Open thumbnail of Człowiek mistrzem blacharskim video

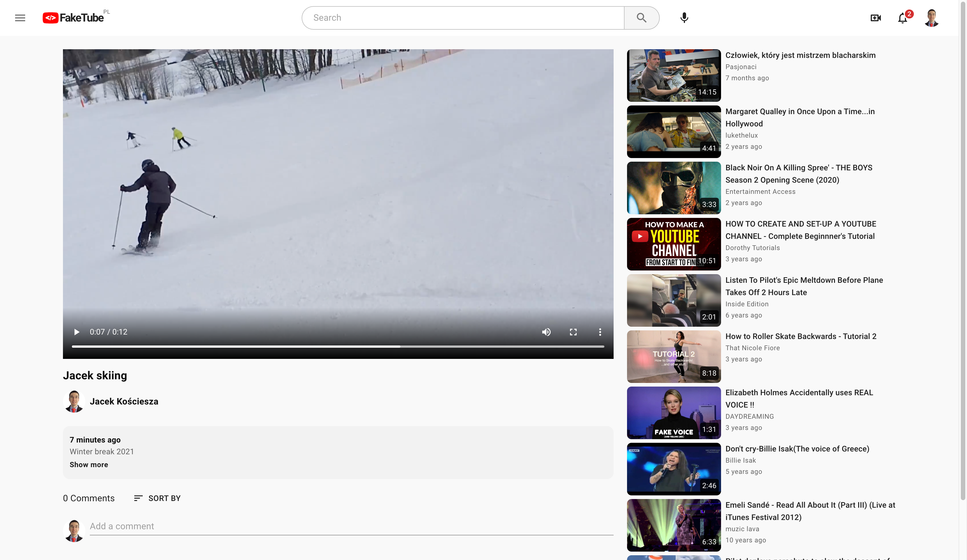pyautogui.click(x=674, y=75)
